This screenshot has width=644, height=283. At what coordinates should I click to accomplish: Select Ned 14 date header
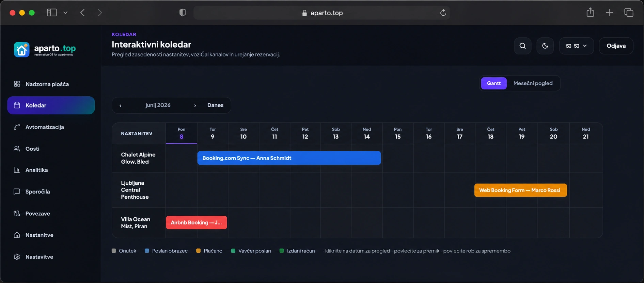367,133
